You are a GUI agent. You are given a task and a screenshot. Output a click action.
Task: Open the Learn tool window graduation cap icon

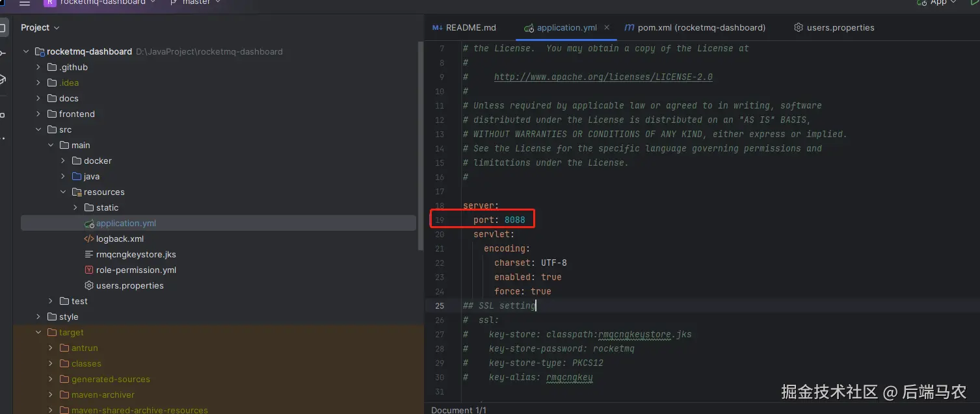[3, 79]
